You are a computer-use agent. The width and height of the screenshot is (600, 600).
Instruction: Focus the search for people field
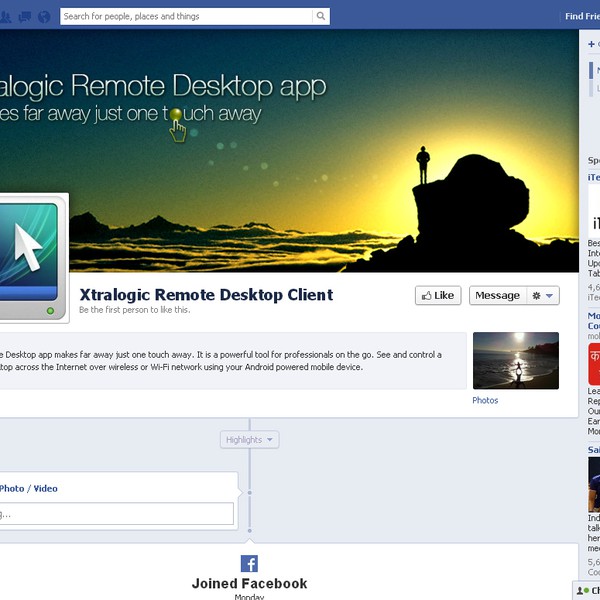click(x=186, y=16)
